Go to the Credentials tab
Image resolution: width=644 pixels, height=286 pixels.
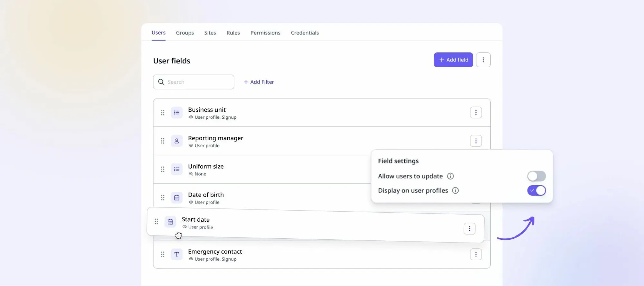point(305,33)
